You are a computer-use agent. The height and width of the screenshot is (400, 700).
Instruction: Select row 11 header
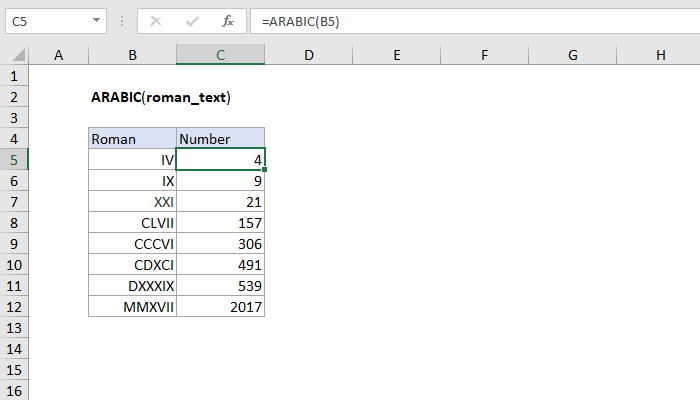point(14,286)
